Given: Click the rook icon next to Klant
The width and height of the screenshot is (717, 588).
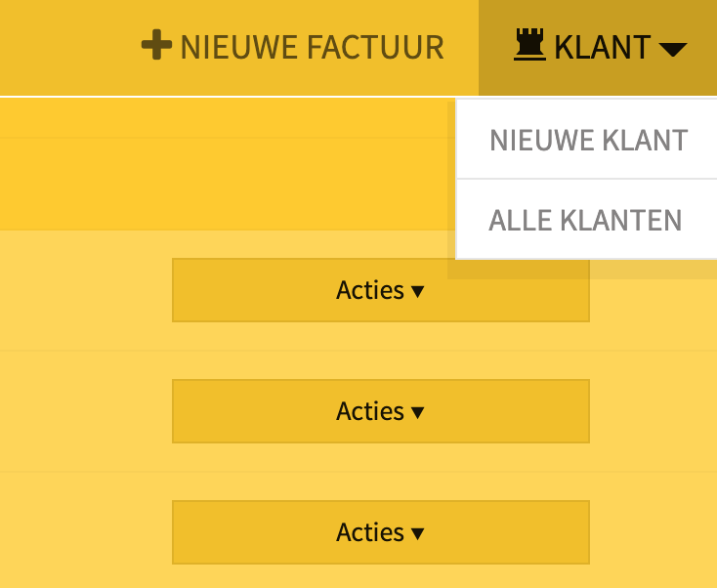Looking at the screenshot, I should 530,44.
